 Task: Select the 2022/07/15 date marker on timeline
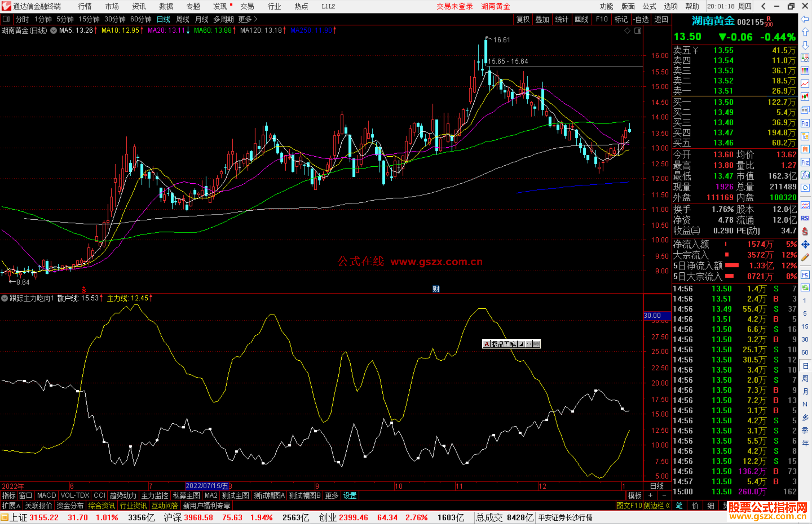[207, 486]
